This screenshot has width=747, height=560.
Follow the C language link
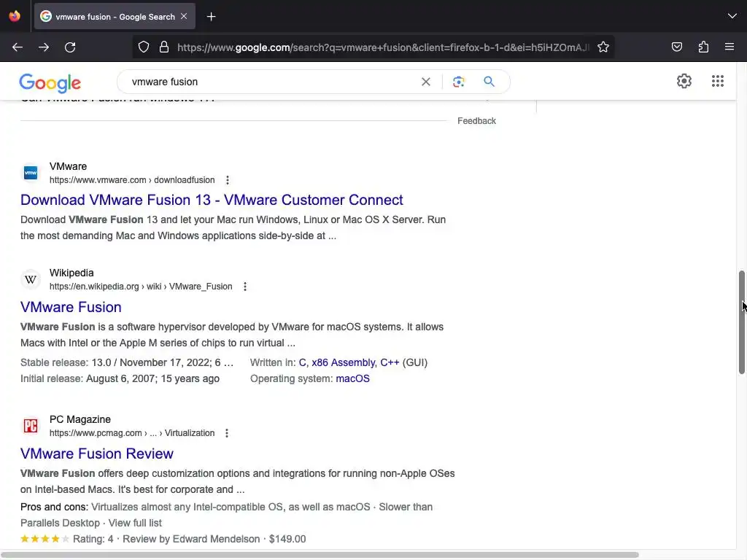(x=303, y=363)
